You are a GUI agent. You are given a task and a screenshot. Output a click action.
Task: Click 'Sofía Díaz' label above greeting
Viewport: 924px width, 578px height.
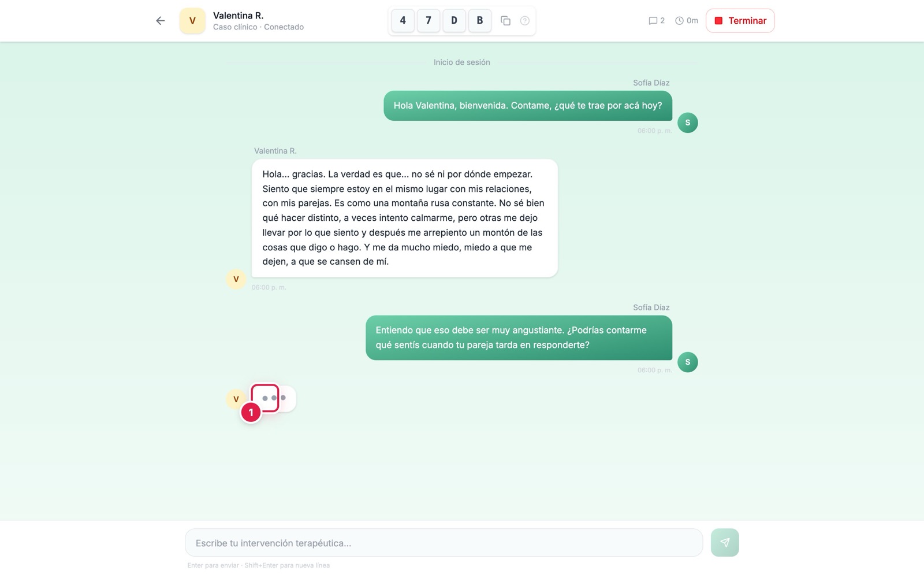coord(651,83)
